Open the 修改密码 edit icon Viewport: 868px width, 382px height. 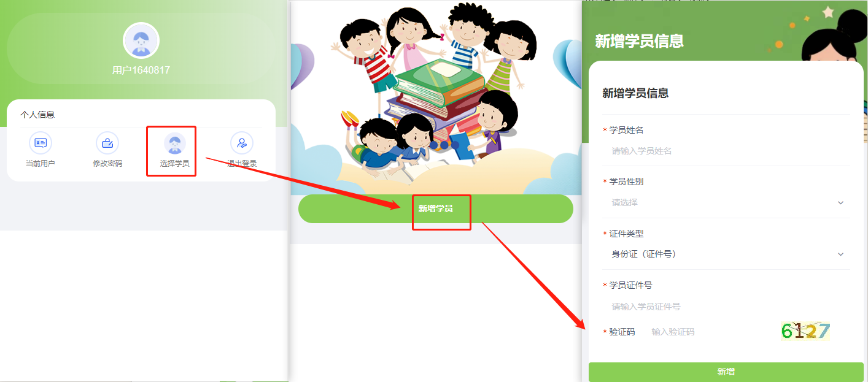point(107,143)
